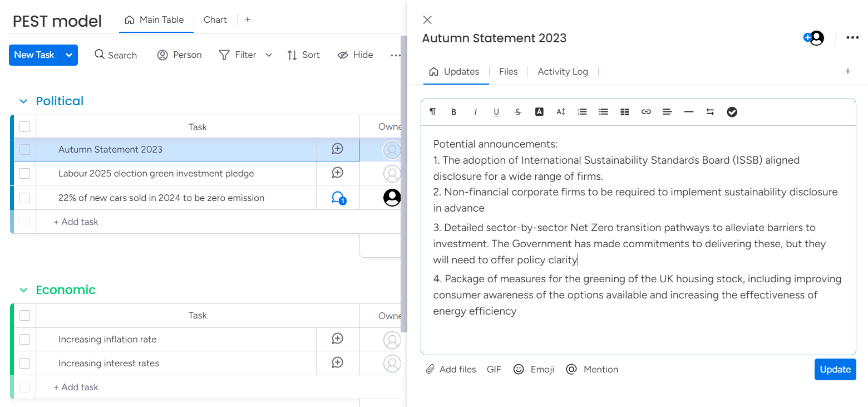
Task: Toggle bold formatting in update editor
Action: (453, 112)
